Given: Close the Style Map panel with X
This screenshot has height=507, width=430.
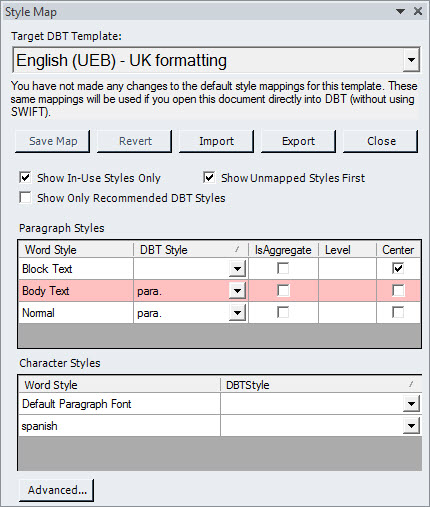Looking at the screenshot, I should [418, 11].
